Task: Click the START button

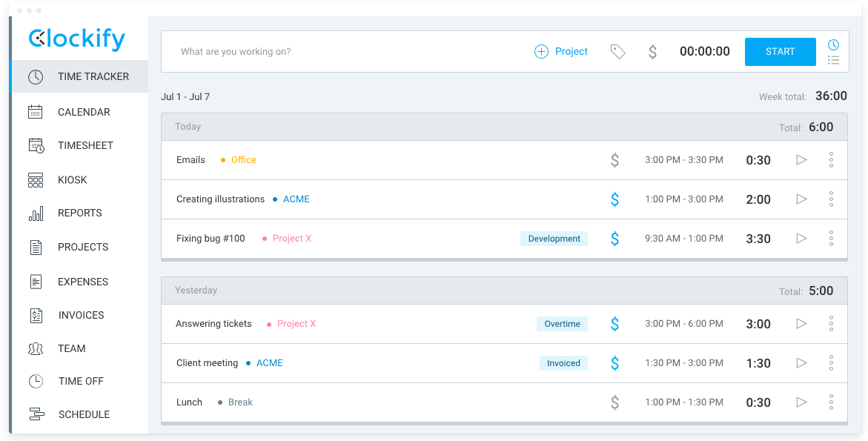Action: click(x=780, y=51)
